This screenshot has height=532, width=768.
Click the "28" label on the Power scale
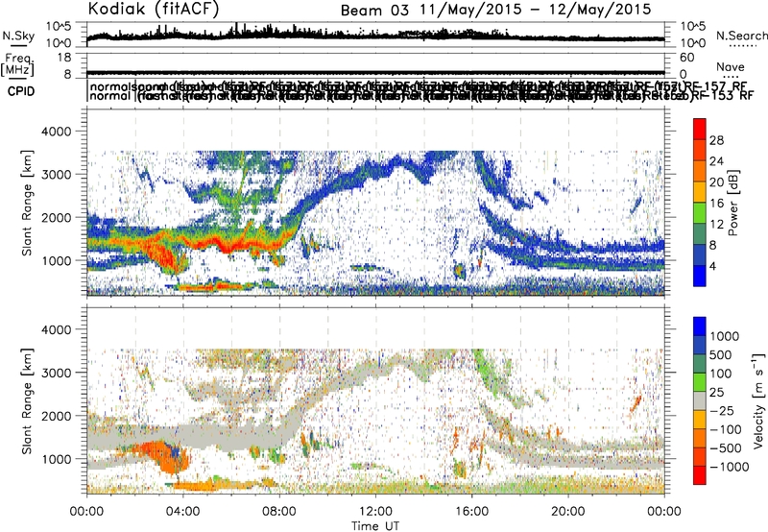(716, 140)
